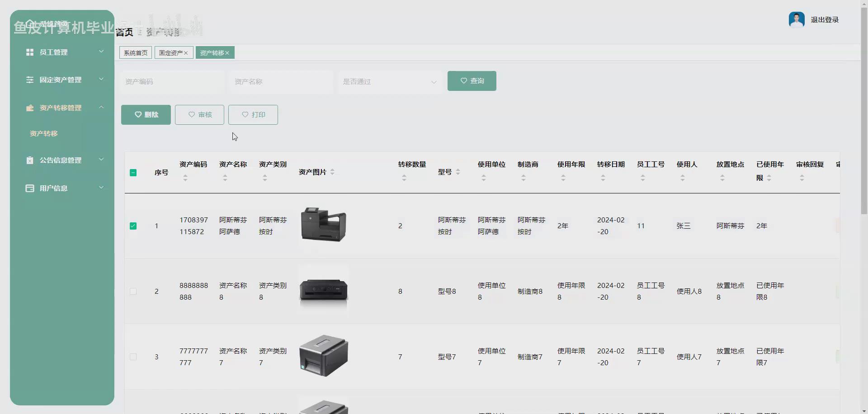Click the 固定资产管理 sliders icon
The width and height of the screenshot is (868, 414).
coord(29,80)
